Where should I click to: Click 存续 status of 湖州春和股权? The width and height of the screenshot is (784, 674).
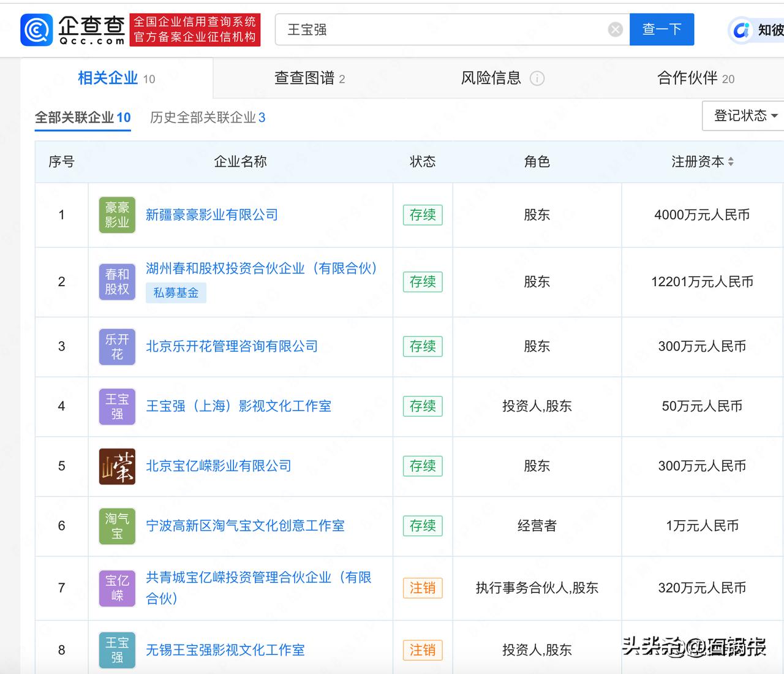coord(423,282)
